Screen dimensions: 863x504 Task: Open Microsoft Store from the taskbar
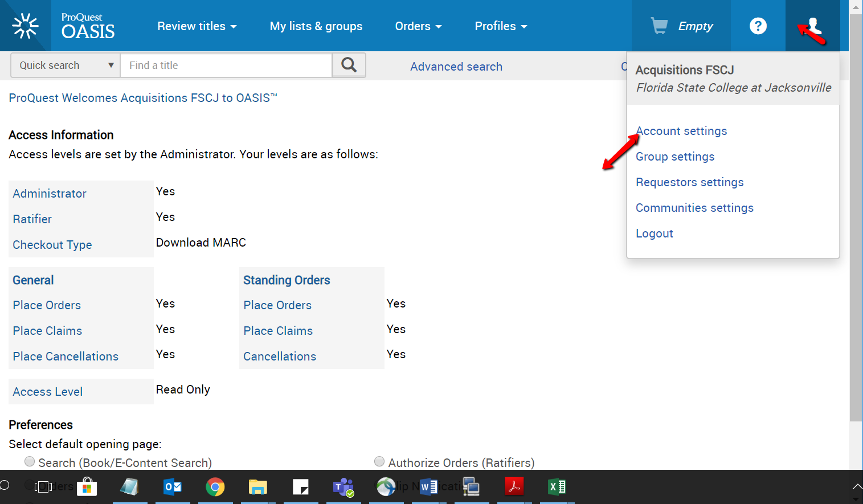87,486
